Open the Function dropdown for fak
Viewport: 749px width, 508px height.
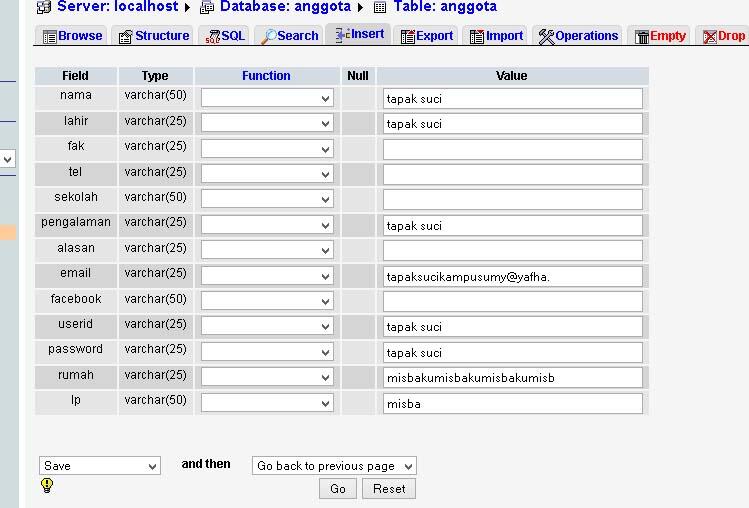coord(267,149)
